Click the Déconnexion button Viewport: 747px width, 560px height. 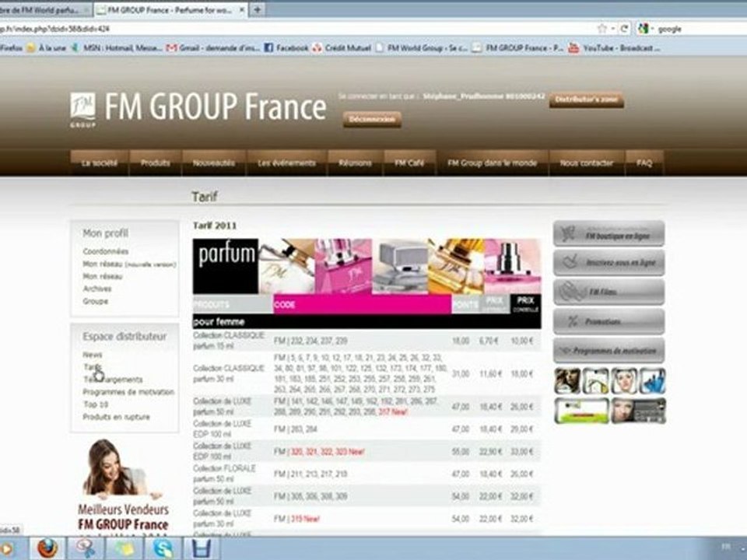coord(372,119)
